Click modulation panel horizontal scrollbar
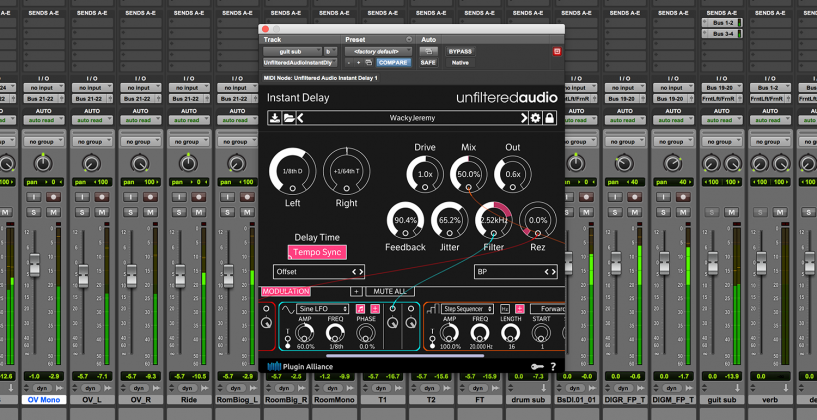The width and height of the screenshot is (817, 420). pos(405,356)
